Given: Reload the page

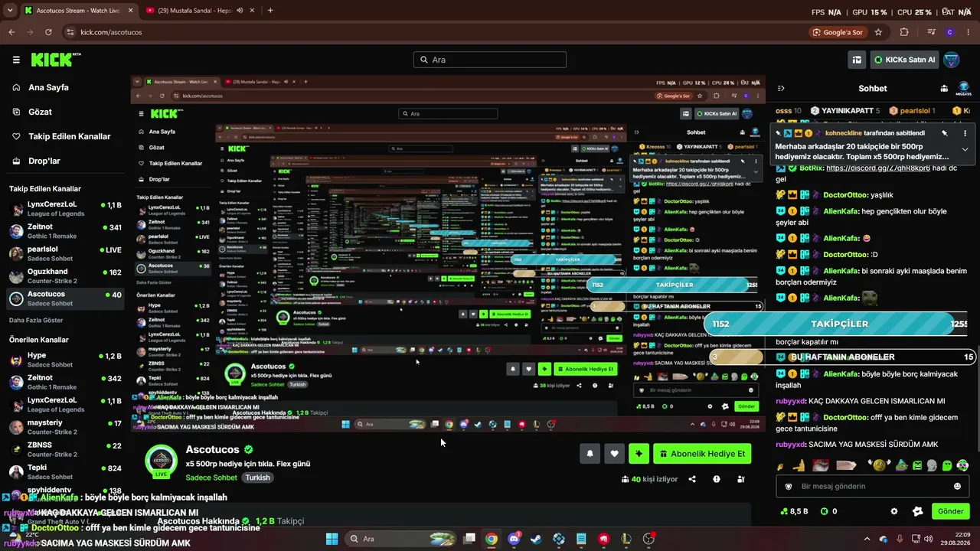Looking at the screenshot, I should pos(48,32).
